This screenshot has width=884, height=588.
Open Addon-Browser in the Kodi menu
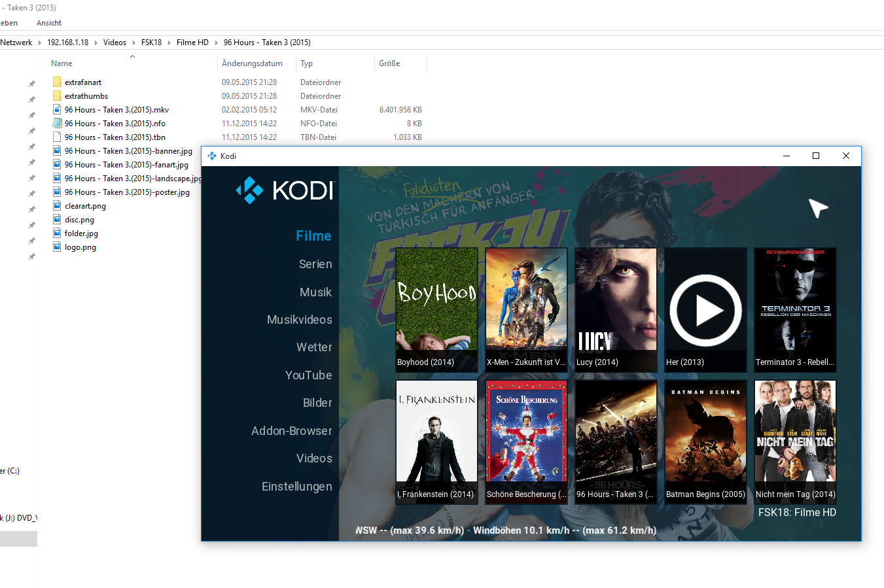coord(292,431)
